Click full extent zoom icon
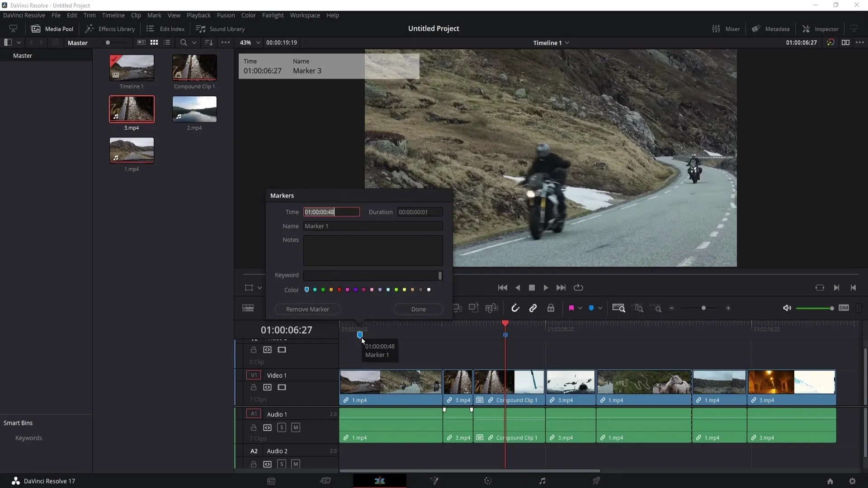 point(618,308)
